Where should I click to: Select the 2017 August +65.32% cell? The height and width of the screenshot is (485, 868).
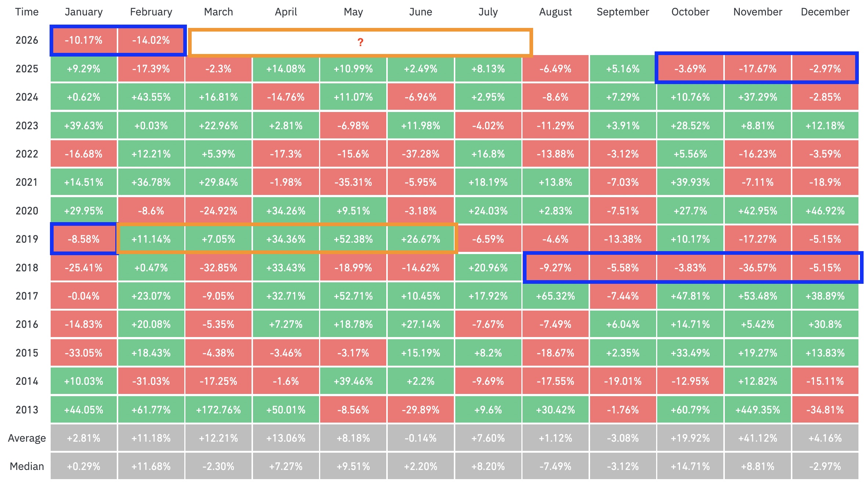click(x=555, y=296)
